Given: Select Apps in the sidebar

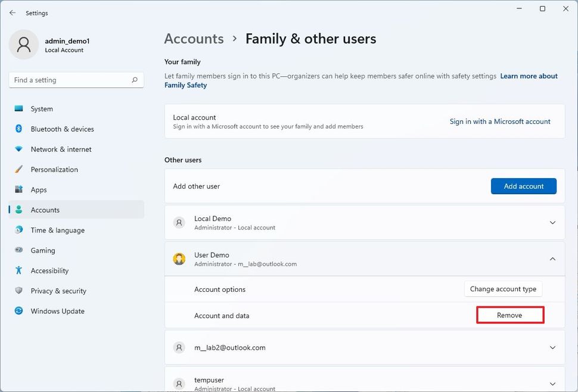Looking at the screenshot, I should pos(39,189).
